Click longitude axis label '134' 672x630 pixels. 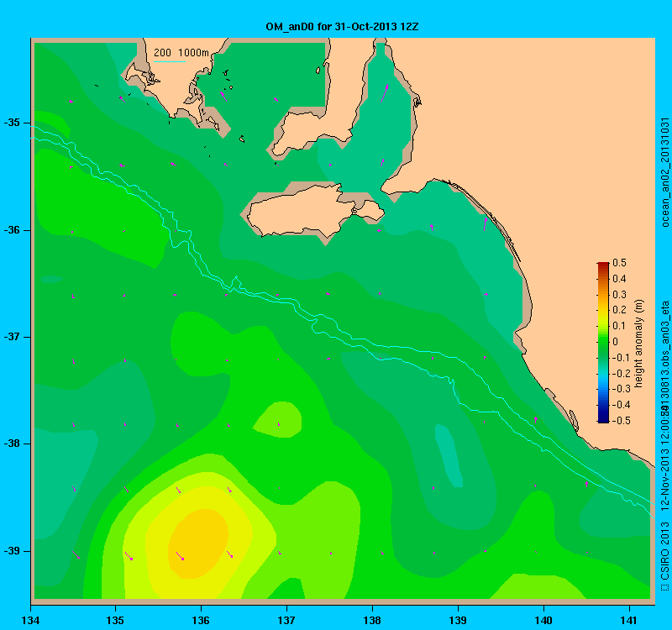click(x=31, y=620)
